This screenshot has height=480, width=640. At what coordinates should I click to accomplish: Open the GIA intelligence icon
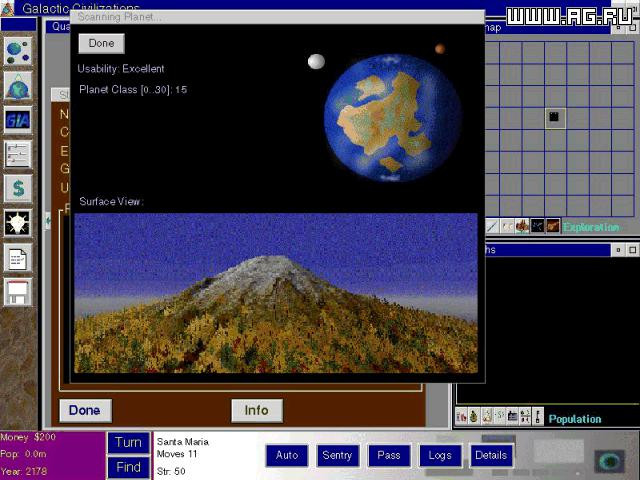[18, 120]
